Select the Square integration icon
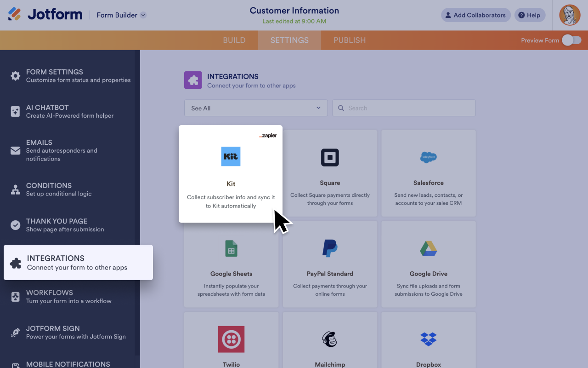Image resolution: width=588 pixels, height=368 pixels. pos(330,157)
